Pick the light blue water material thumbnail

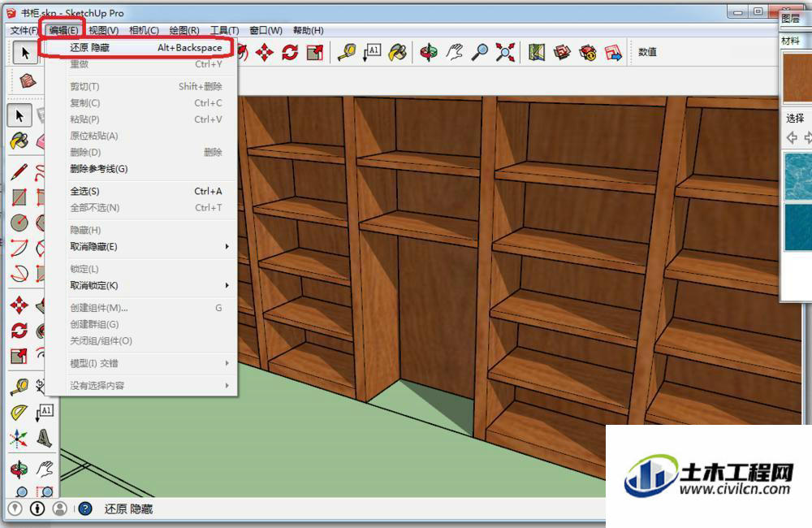tap(797, 175)
